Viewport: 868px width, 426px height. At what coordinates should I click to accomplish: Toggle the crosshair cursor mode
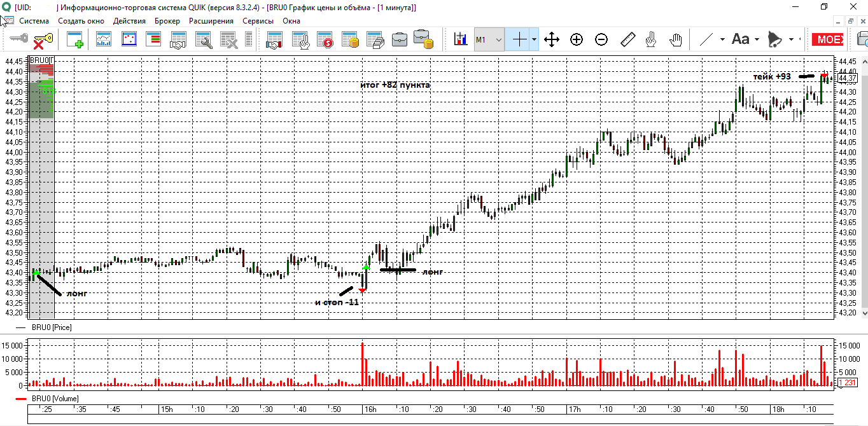point(519,39)
